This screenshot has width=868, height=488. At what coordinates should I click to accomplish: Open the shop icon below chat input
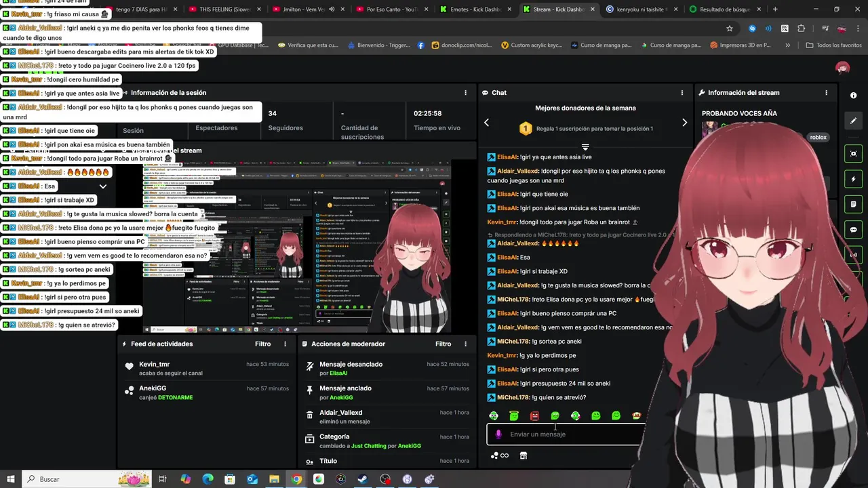tap(524, 456)
